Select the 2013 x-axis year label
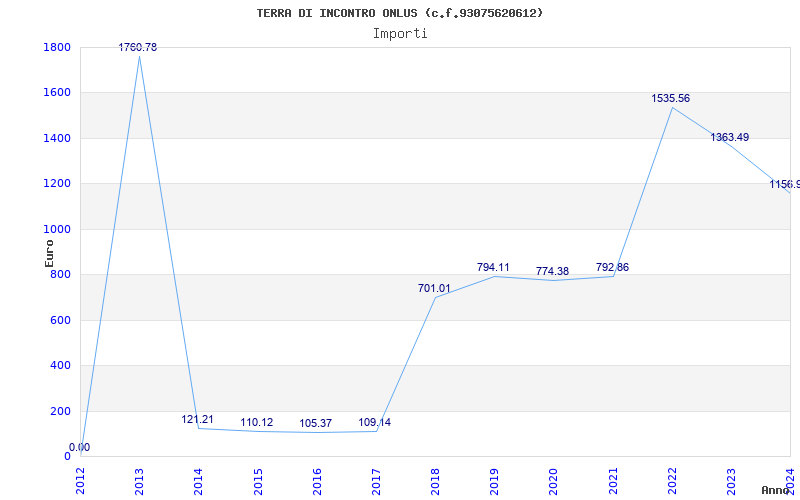 pos(139,481)
